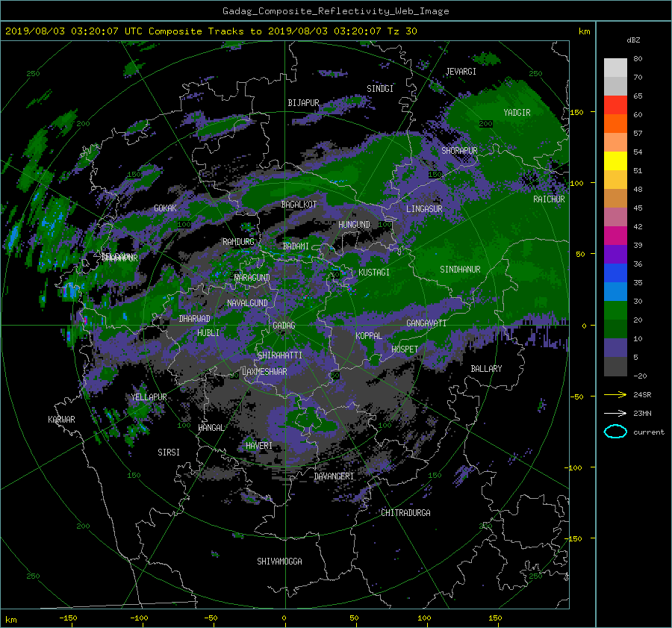Click the LAXMESHWAR label
The width and height of the screenshot is (672, 628).
tap(264, 372)
